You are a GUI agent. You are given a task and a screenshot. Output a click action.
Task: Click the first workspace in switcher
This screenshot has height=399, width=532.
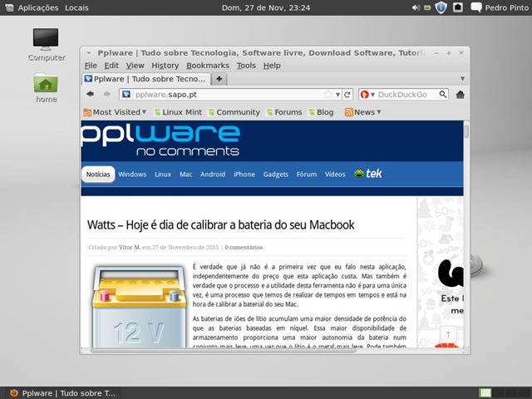tap(485, 393)
